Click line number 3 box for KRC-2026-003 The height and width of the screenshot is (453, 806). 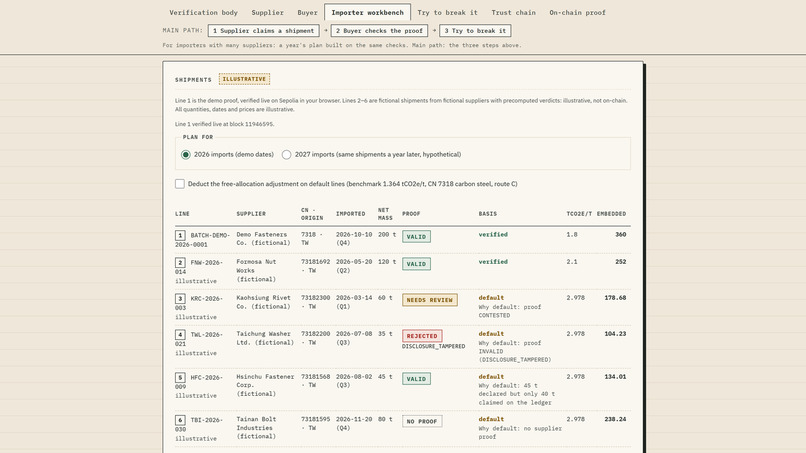coord(180,299)
